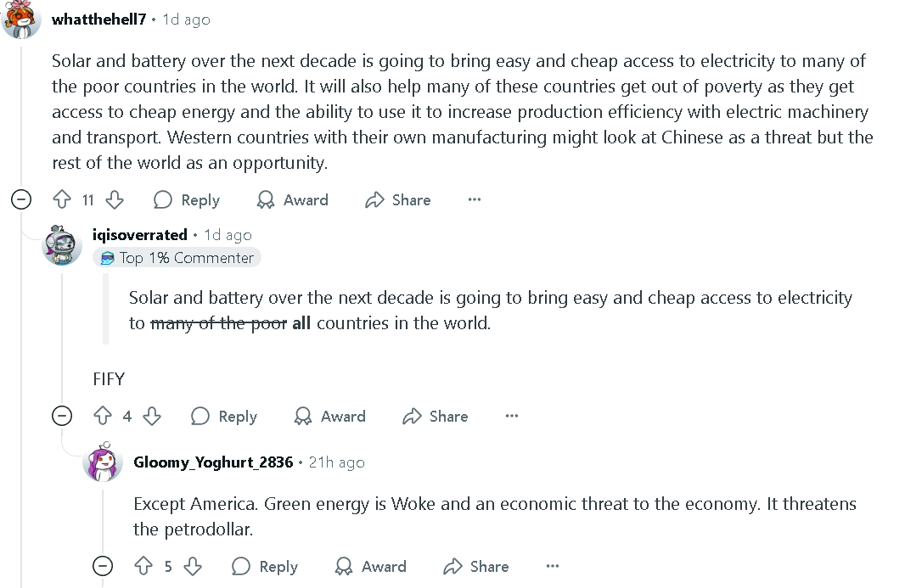Reply to Gloomy_Yoghurt_2836's comment
The height and width of the screenshot is (588, 905).
click(265, 567)
